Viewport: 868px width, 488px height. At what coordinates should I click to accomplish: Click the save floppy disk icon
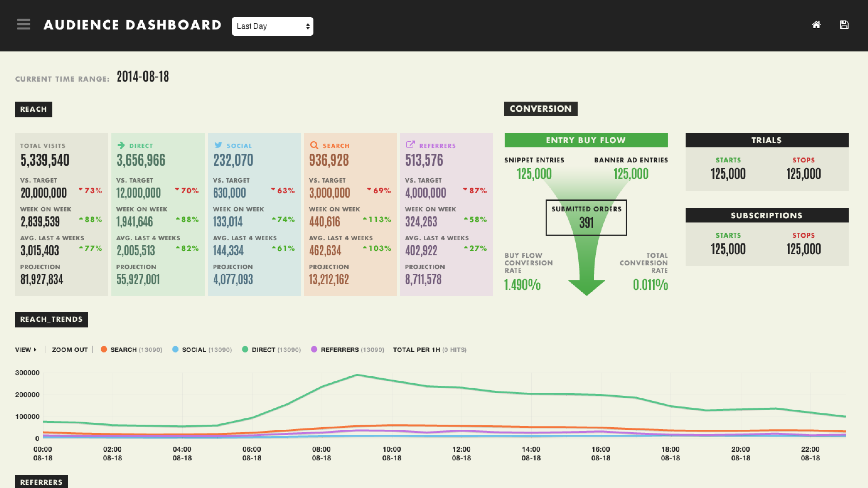[844, 25]
